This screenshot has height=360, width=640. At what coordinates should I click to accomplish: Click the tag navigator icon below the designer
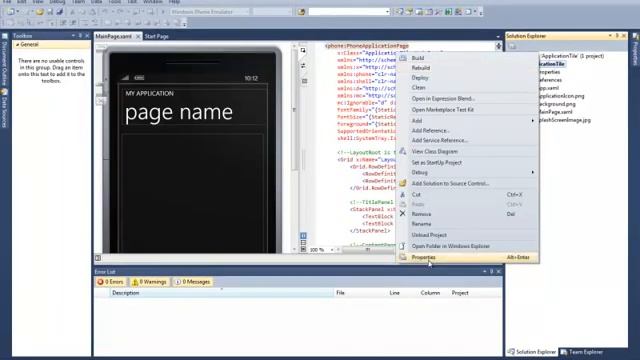pyautogui.click(x=98, y=258)
